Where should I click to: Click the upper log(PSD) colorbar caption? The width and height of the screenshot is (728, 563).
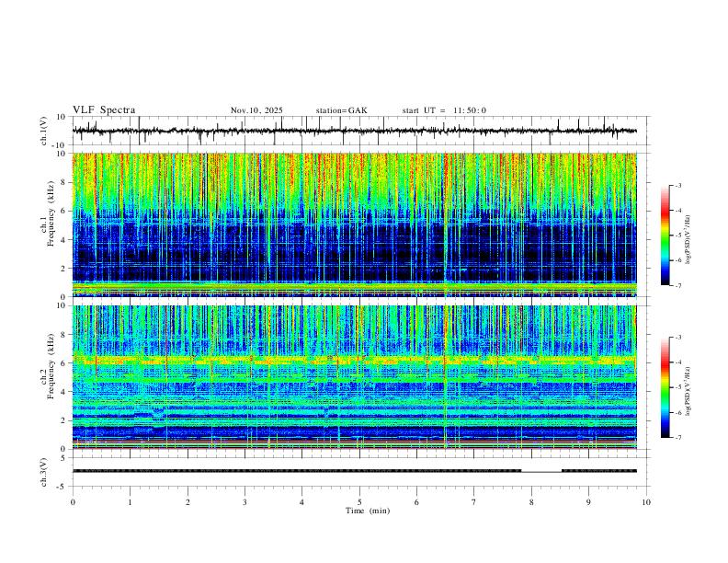tap(688, 240)
